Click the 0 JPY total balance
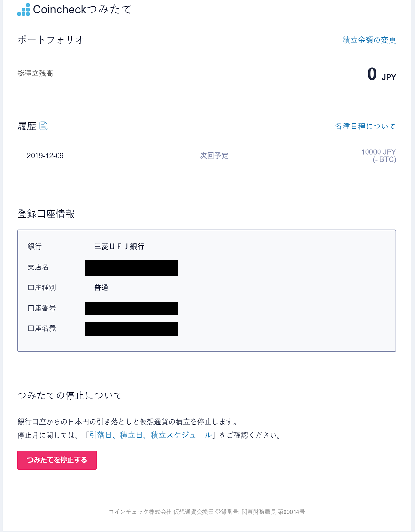 [x=381, y=75]
